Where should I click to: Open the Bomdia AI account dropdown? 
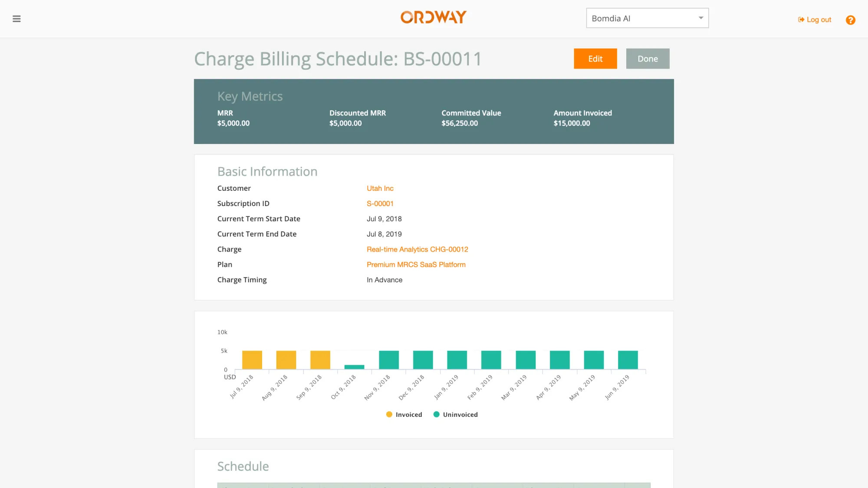tap(647, 18)
